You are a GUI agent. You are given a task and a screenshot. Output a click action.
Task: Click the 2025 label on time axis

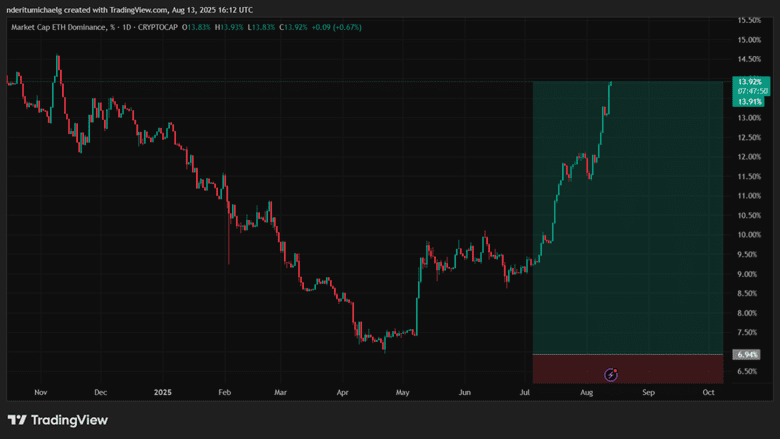(162, 394)
